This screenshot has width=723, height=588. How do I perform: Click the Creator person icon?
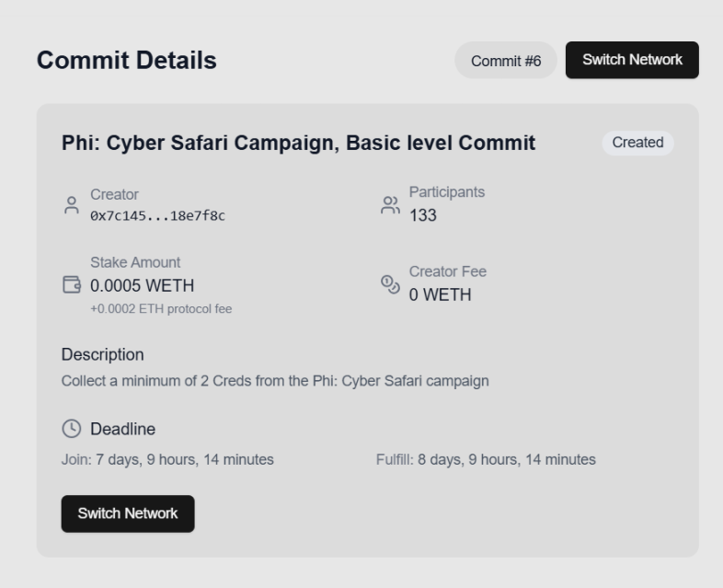tap(72, 205)
